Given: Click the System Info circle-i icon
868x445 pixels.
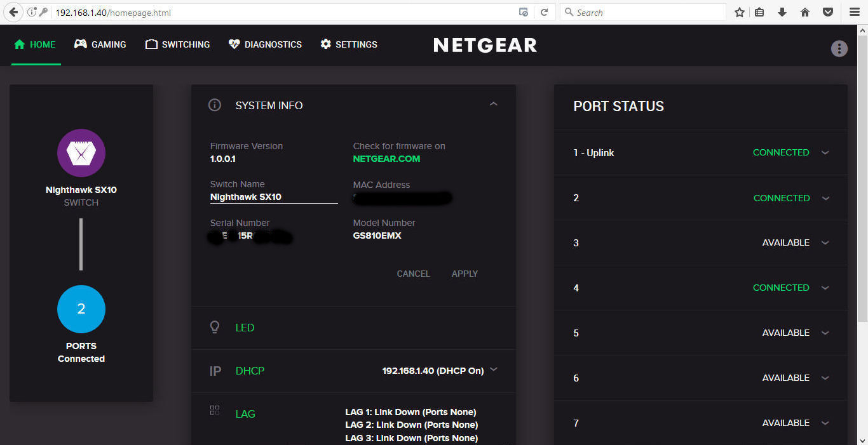Looking at the screenshot, I should coord(215,105).
